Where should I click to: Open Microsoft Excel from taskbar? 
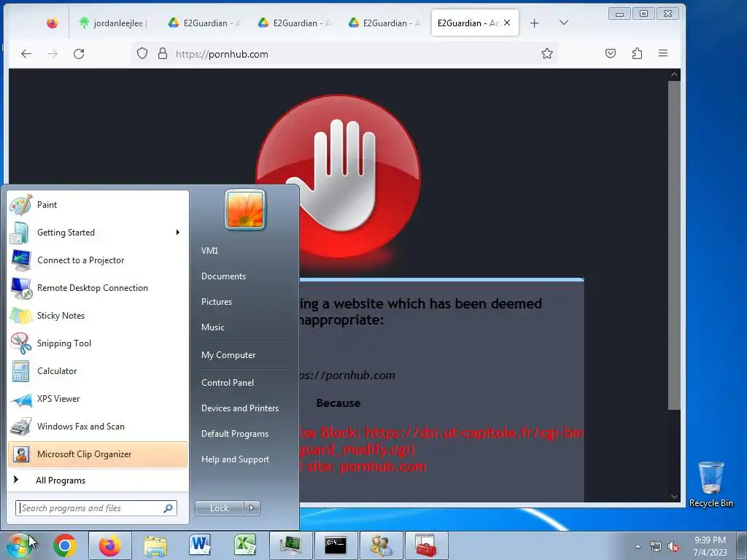(245, 545)
